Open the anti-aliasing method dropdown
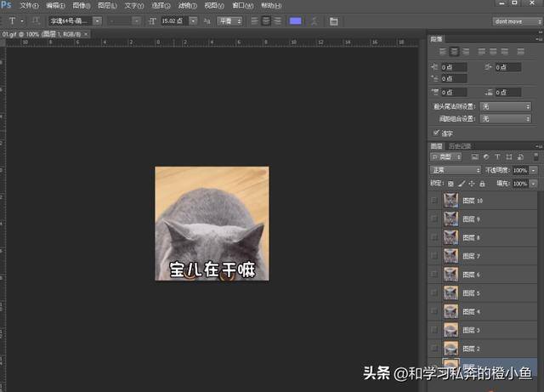 point(229,20)
